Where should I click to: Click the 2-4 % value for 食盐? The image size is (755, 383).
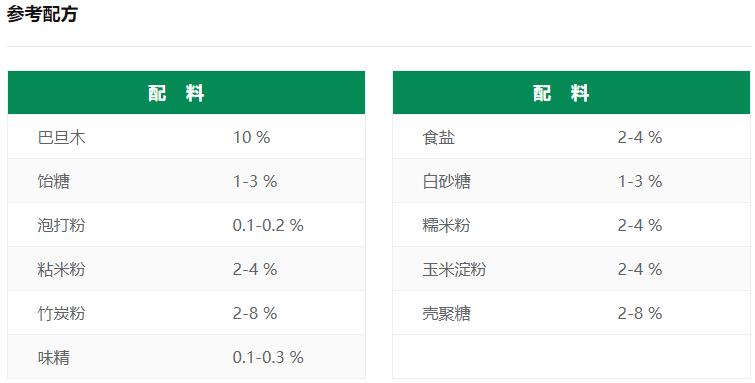(640, 137)
